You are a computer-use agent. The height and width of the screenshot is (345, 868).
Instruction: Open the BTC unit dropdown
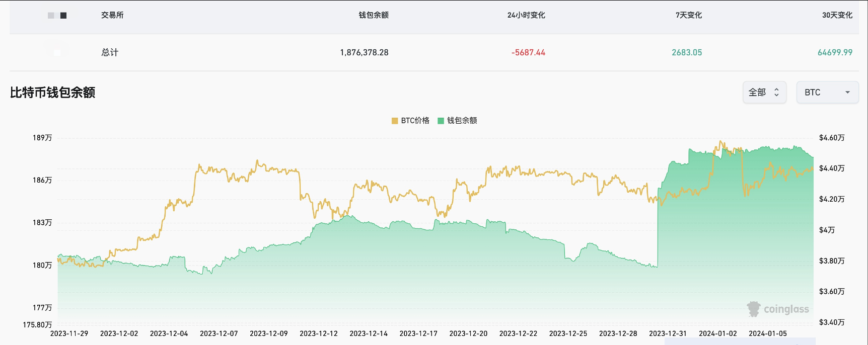pyautogui.click(x=827, y=93)
